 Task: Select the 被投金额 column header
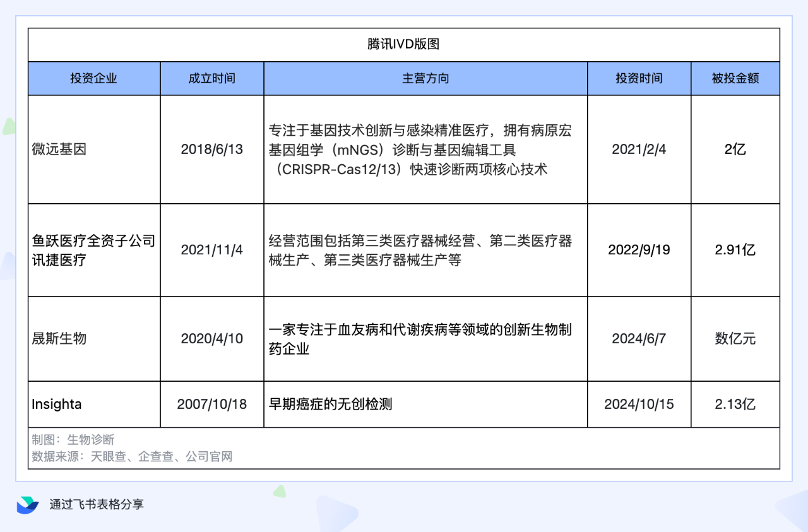point(735,78)
